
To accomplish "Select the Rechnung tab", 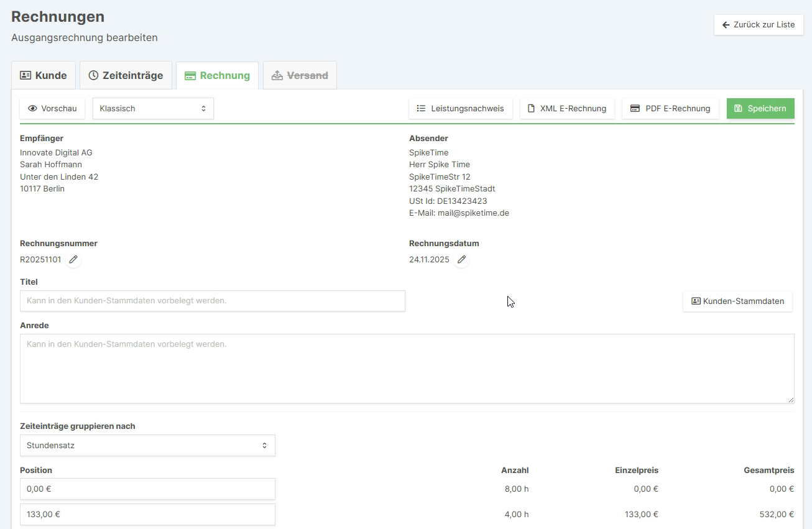I will (217, 75).
